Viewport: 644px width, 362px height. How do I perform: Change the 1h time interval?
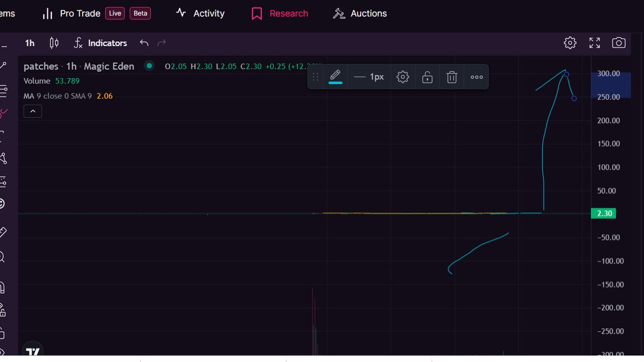[x=30, y=43]
